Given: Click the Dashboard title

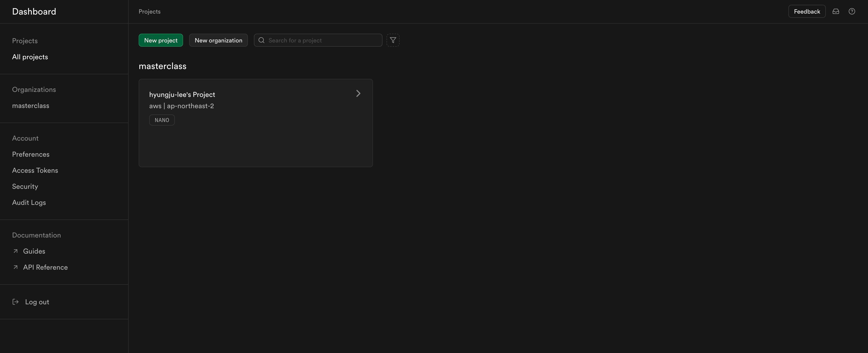Looking at the screenshot, I should coord(34,12).
